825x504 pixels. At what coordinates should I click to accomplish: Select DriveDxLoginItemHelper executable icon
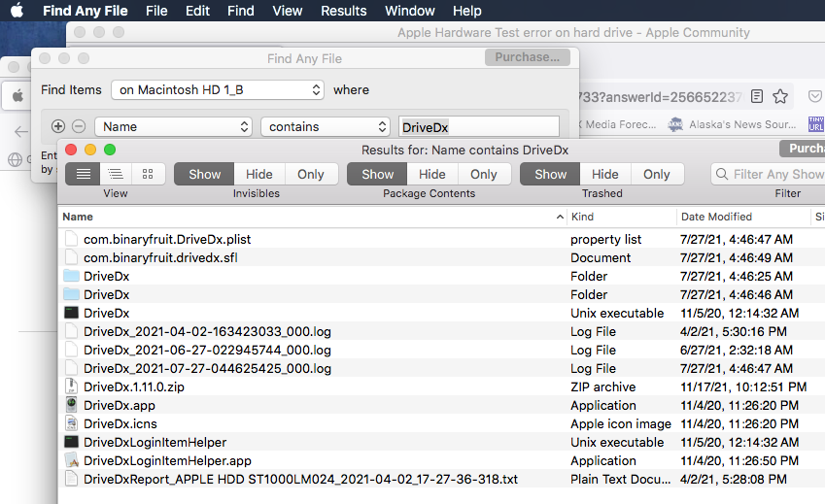[71, 442]
